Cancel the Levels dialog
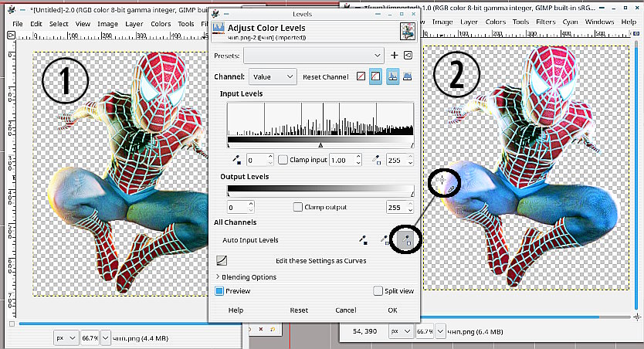This screenshot has width=644, height=349. pos(345,310)
